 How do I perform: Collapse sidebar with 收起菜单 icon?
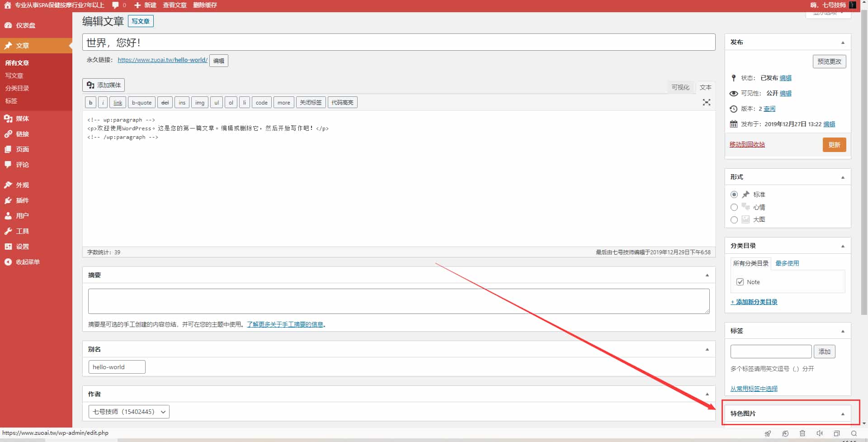(x=8, y=262)
